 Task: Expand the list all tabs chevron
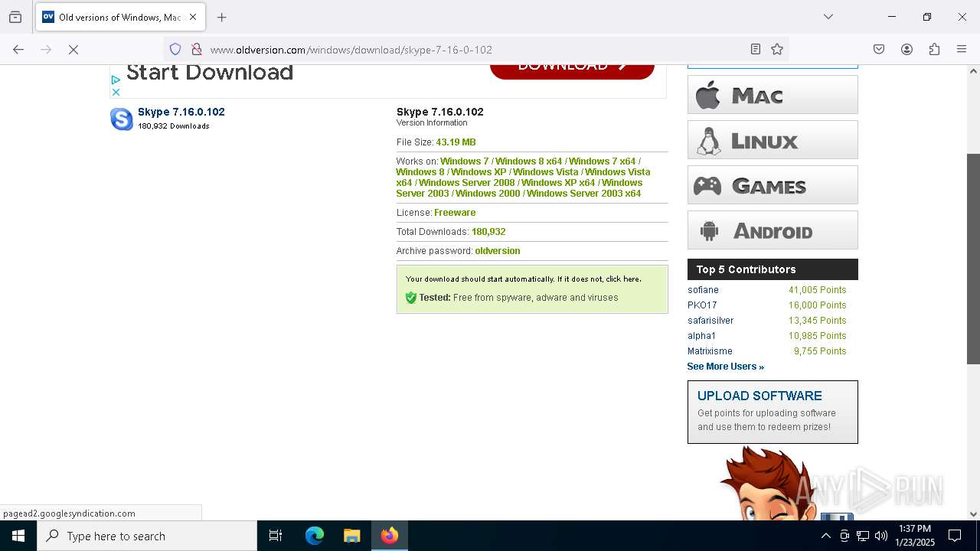click(x=828, y=17)
